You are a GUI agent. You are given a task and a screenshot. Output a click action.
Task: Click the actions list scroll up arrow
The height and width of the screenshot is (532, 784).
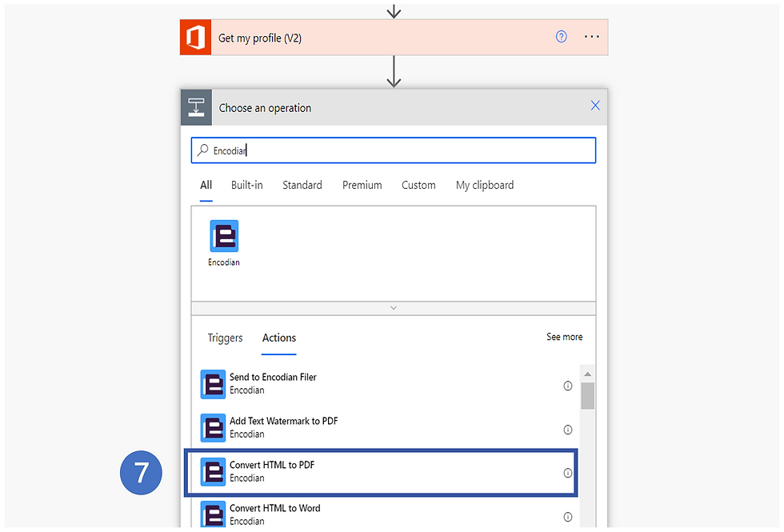pos(587,374)
